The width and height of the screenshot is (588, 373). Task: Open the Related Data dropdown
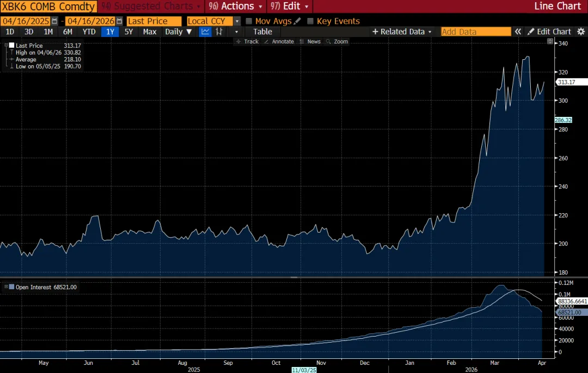pyautogui.click(x=402, y=32)
